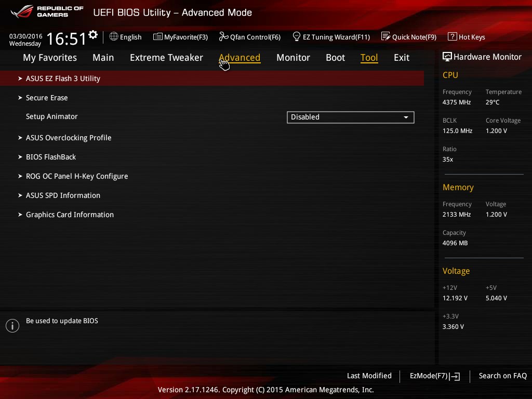Click CPU temperature value 29°C

pyautogui.click(x=493, y=102)
